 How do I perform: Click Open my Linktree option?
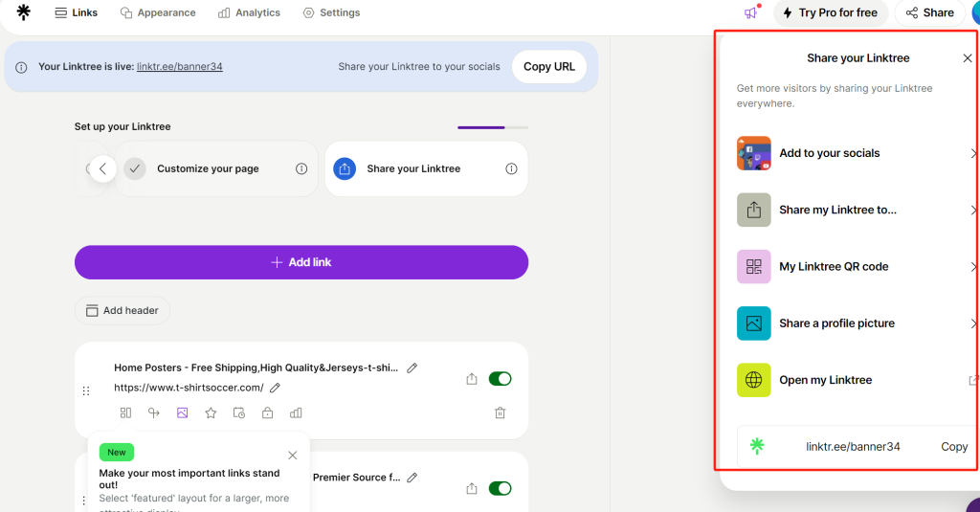point(857,380)
